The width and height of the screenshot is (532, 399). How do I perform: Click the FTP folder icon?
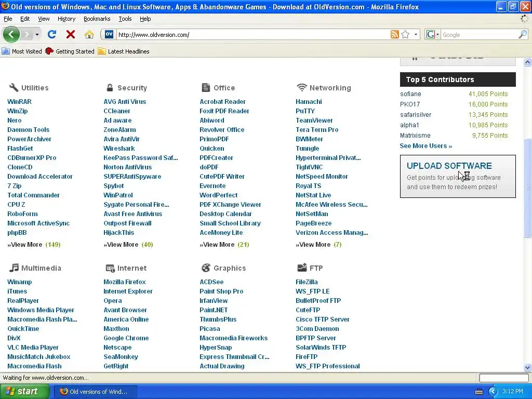click(x=302, y=268)
